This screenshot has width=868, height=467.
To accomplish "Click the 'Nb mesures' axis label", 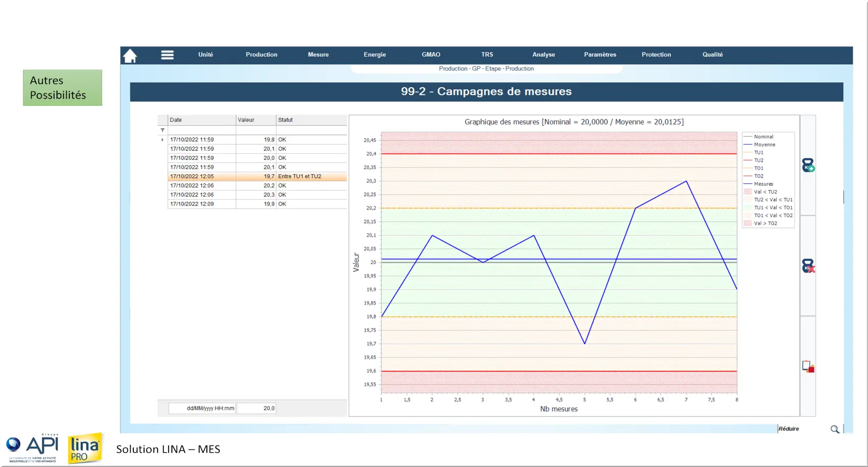I will coord(559,409).
